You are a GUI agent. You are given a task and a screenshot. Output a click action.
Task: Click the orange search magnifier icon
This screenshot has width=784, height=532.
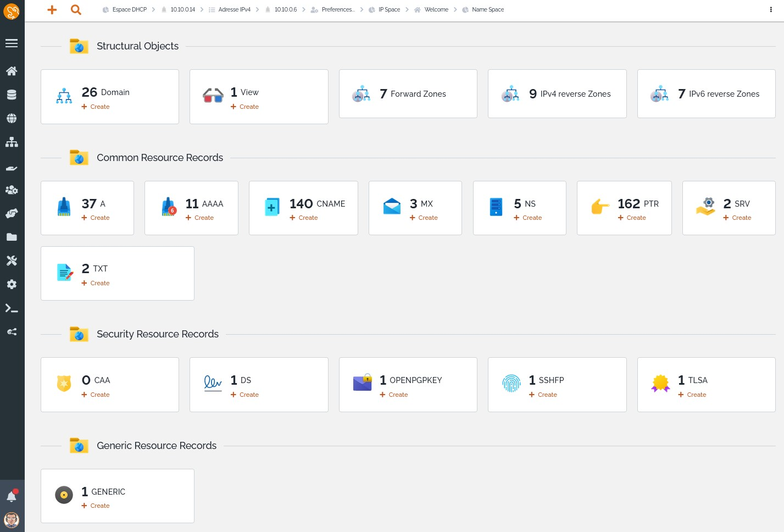point(76,10)
